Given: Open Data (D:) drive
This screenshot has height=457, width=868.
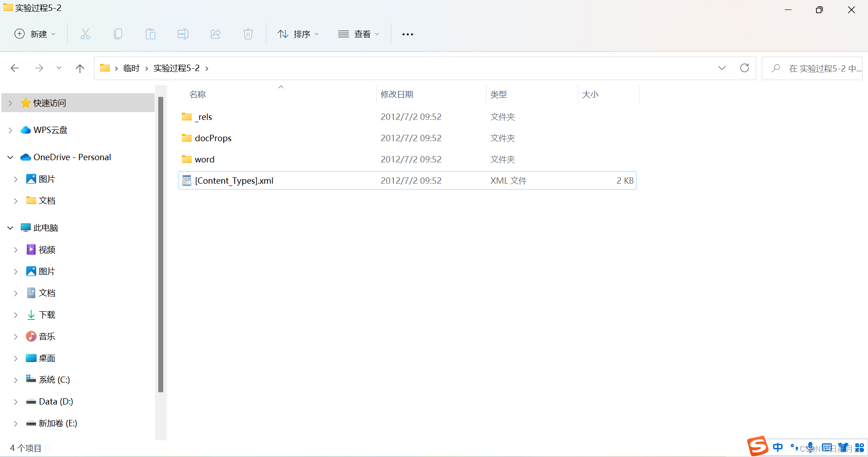Looking at the screenshot, I should (x=56, y=401).
